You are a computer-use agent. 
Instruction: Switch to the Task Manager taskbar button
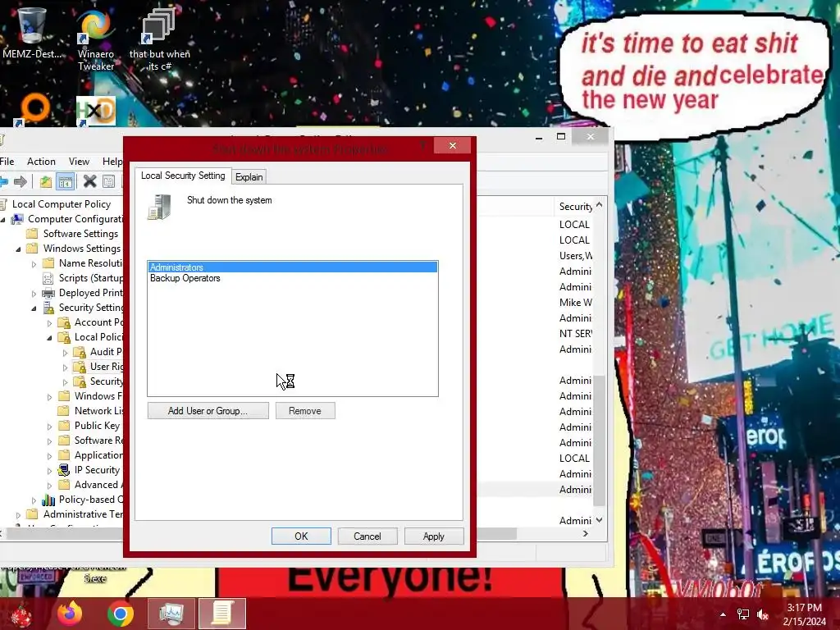tap(171, 614)
